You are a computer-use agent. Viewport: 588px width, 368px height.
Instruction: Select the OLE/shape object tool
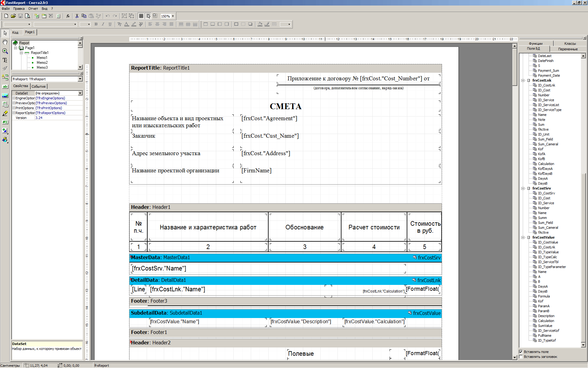click(x=5, y=131)
